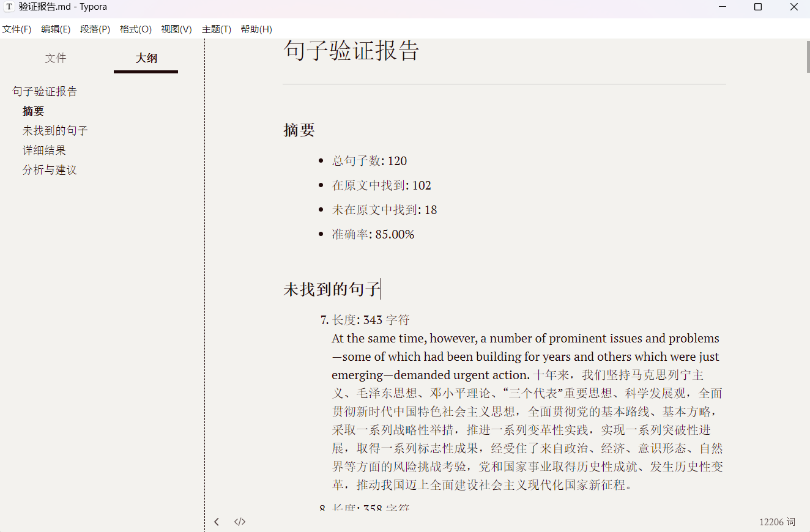Navigate to 详细结果 via the outline
Screen dimensions: 810x532
pos(43,150)
